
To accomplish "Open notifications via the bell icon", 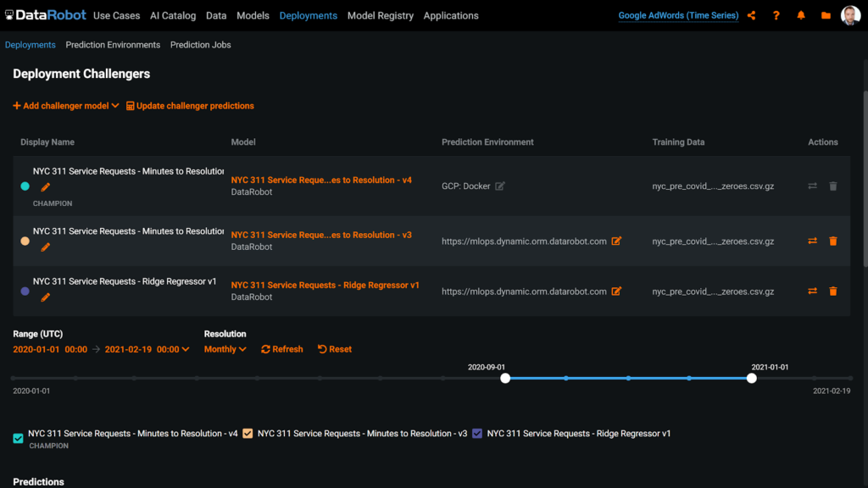I will point(800,15).
